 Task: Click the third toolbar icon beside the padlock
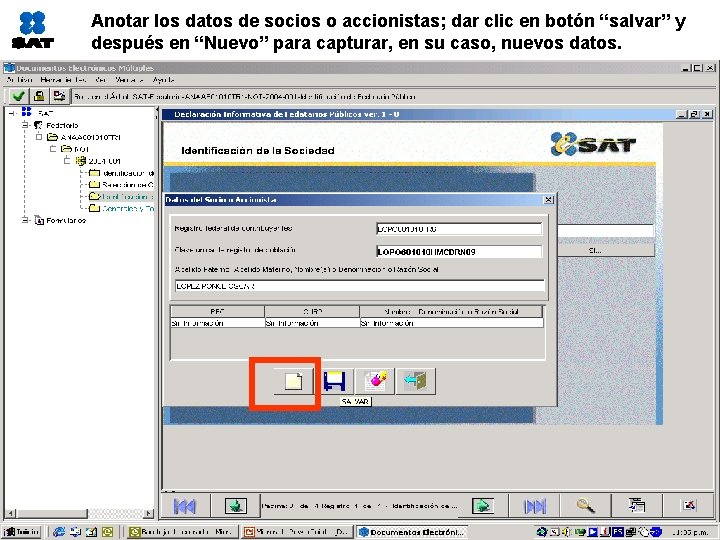[x=59, y=96]
